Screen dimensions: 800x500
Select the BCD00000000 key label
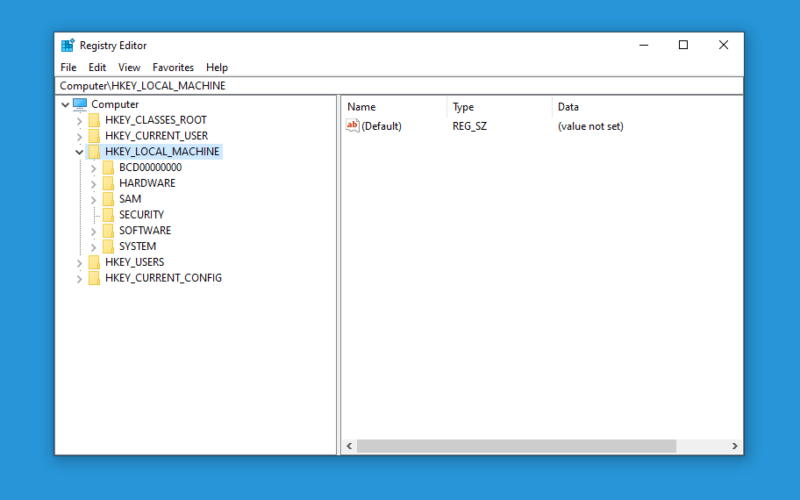[x=150, y=167]
